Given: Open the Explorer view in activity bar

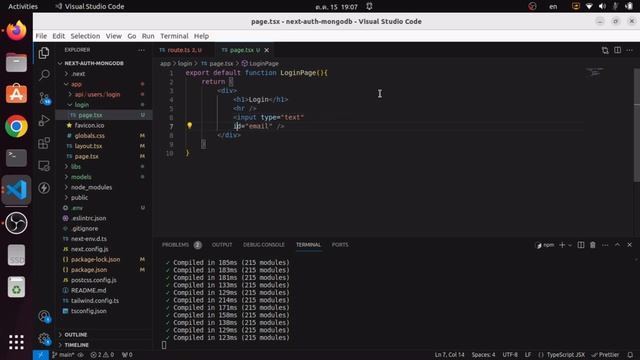Looking at the screenshot, I should coord(44,53).
